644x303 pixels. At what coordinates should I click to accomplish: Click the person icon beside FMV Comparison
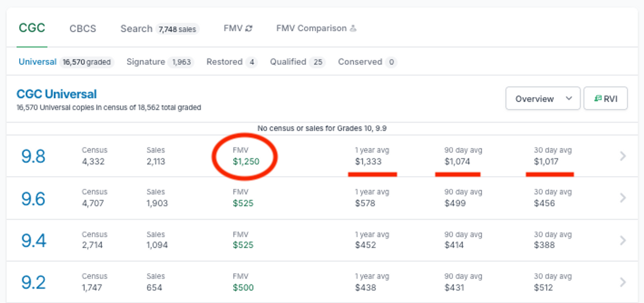[353, 29]
